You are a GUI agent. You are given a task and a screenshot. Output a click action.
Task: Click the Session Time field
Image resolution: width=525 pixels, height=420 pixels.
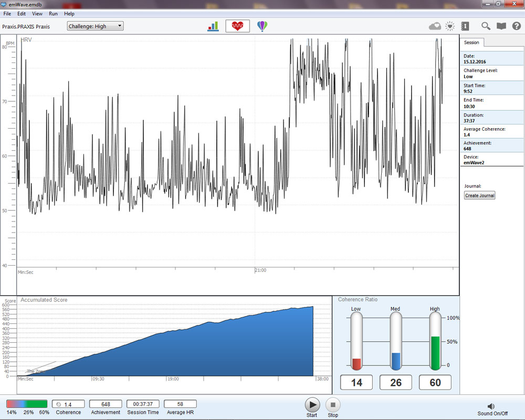point(143,404)
